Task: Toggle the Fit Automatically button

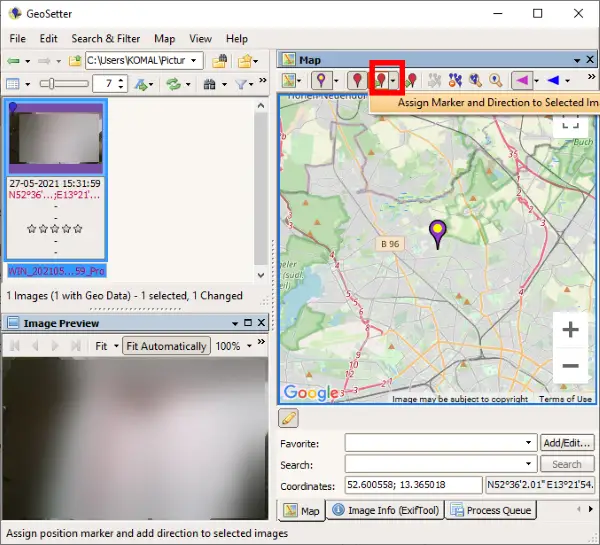Action: 166,346
